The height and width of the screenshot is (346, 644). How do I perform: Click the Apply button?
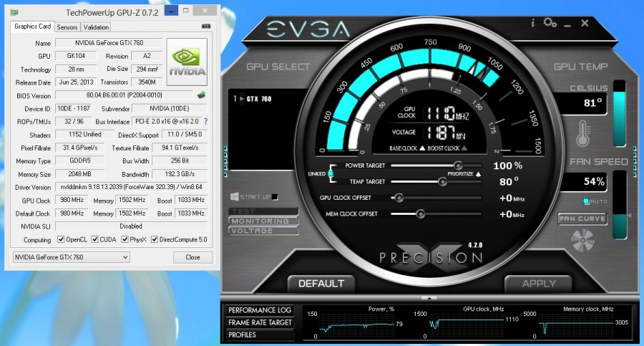pos(538,284)
